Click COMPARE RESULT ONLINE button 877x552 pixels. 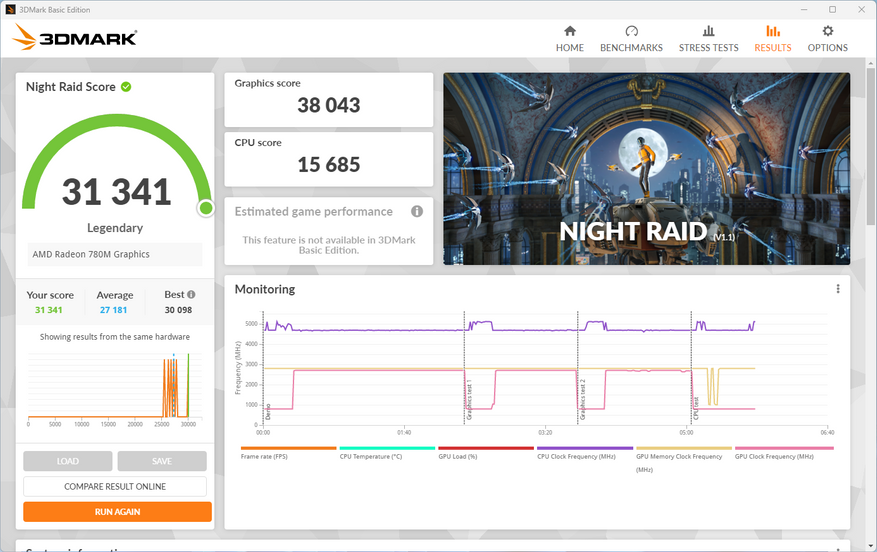[x=115, y=487]
